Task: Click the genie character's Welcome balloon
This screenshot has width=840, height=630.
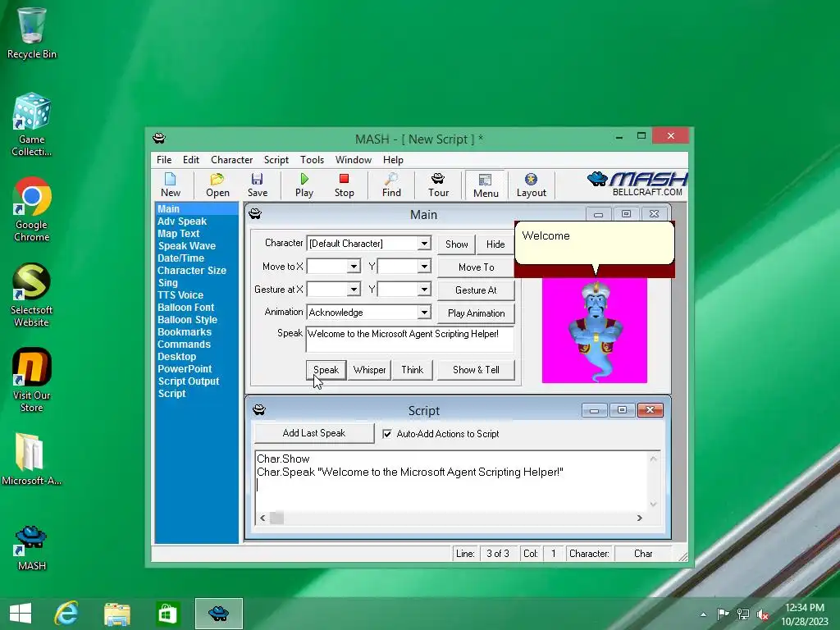Action: pos(594,243)
